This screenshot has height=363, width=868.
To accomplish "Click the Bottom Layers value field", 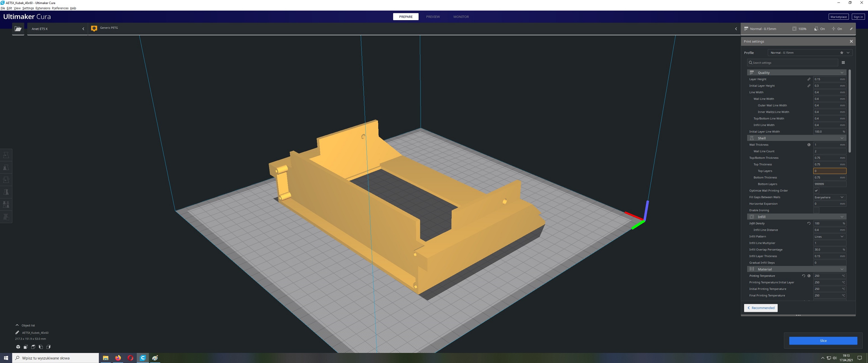I will 830,184.
